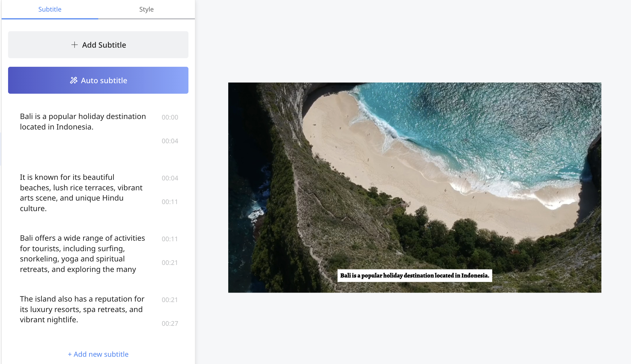Edit the 'Bali offers a wide range' subtitle
Image resolution: width=631 pixels, height=364 pixels.
[82, 253]
